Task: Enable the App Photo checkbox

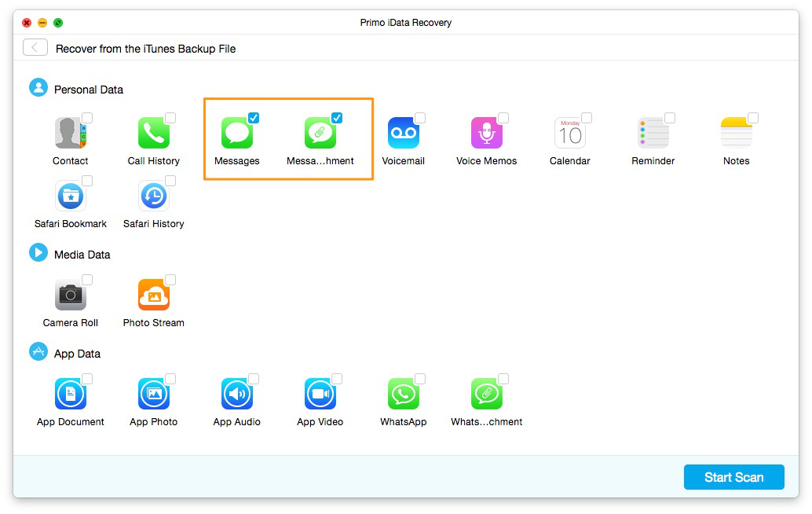Action: tap(170, 379)
